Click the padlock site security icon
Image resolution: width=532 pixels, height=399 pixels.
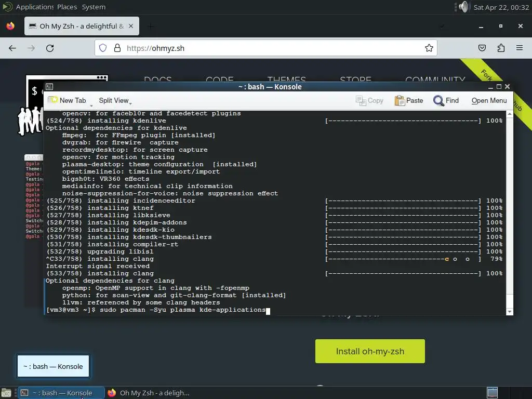click(x=117, y=48)
